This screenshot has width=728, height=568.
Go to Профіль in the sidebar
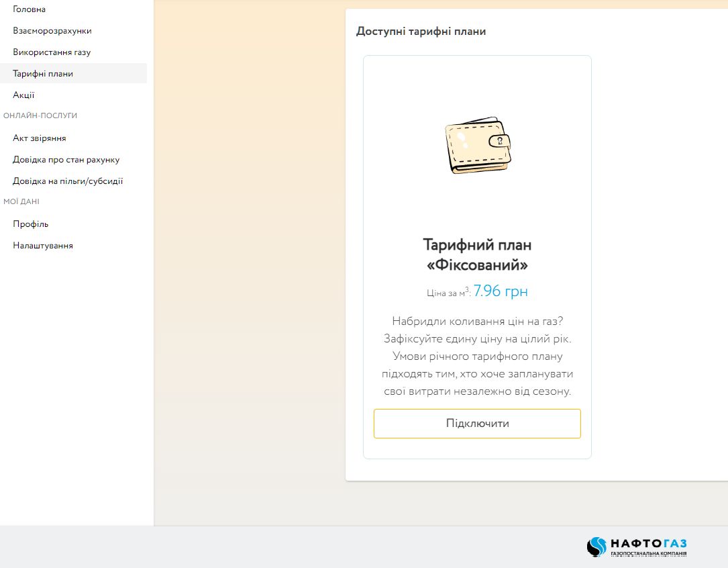31,224
